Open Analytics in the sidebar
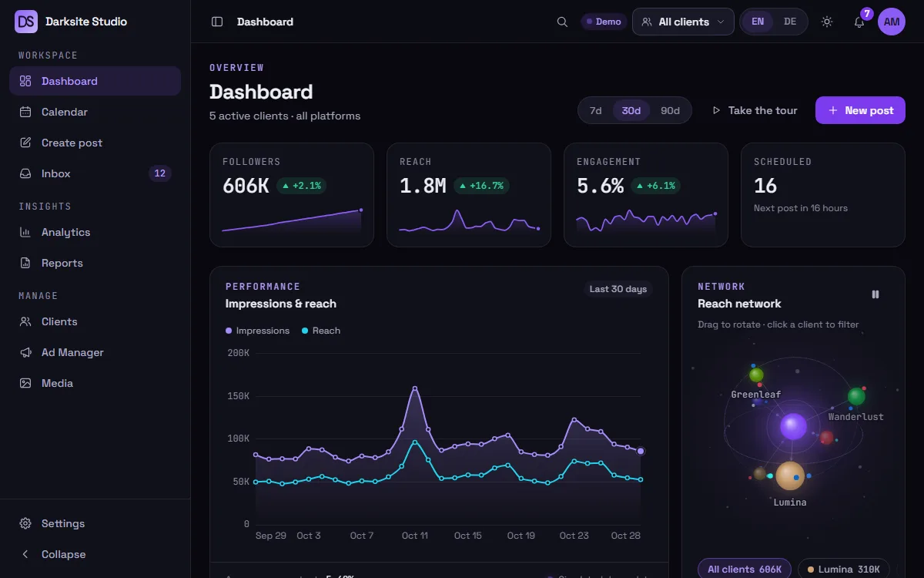Screen dimensions: 924x578 pos(95,232)
